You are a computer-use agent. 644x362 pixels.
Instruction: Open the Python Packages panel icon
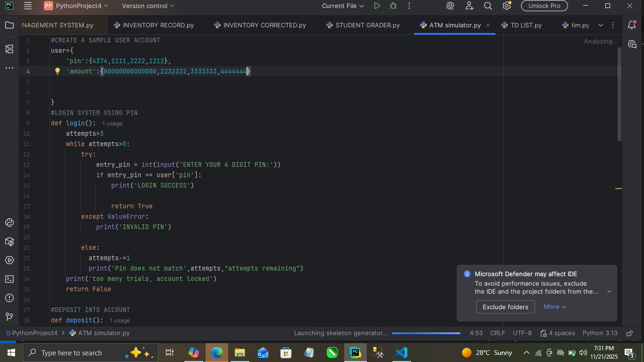point(9,241)
